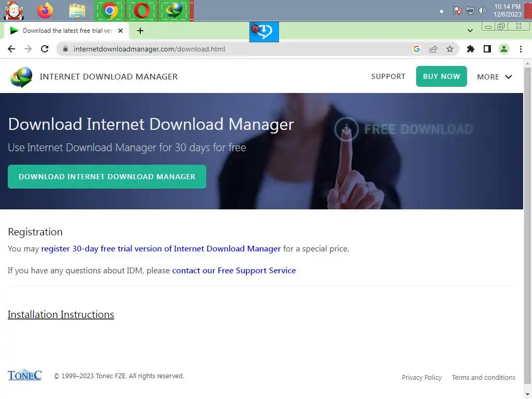The width and height of the screenshot is (532, 399).
Task: Go forward to the next page
Action: point(28,49)
